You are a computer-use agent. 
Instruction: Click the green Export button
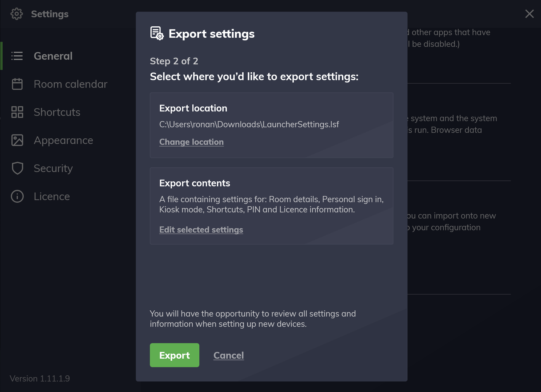pyautogui.click(x=174, y=355)
